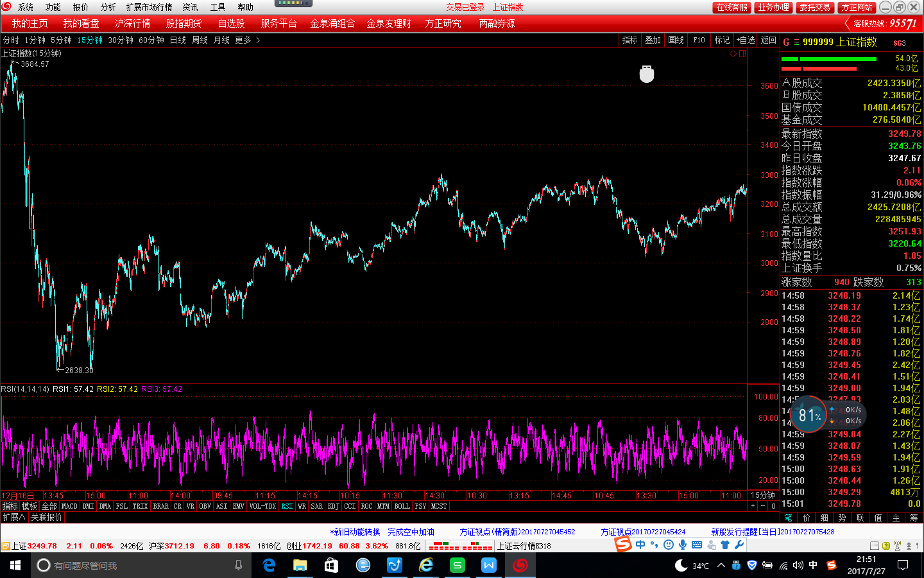Select the 5分钟 period
This screenshot has height=578, width=924.
pyautogui.click(x=61, y=40)
